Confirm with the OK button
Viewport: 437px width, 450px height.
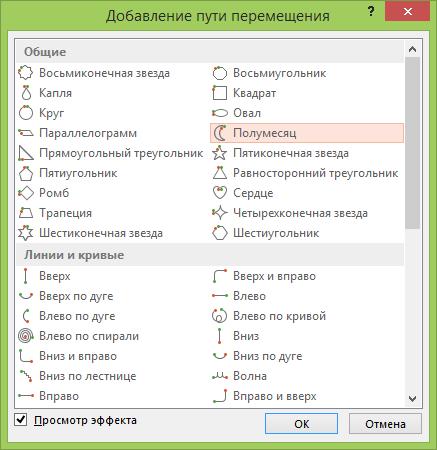[x=301, y=424]
